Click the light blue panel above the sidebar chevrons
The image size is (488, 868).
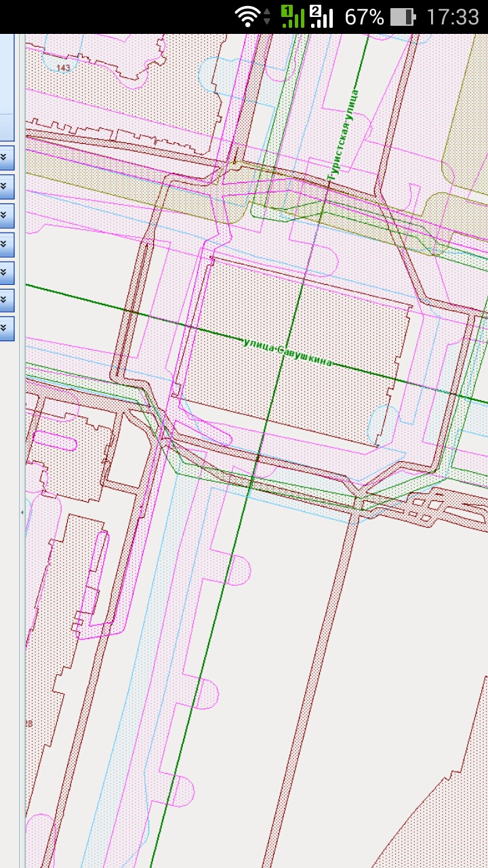pyautogui.click(x=7, y=75)
